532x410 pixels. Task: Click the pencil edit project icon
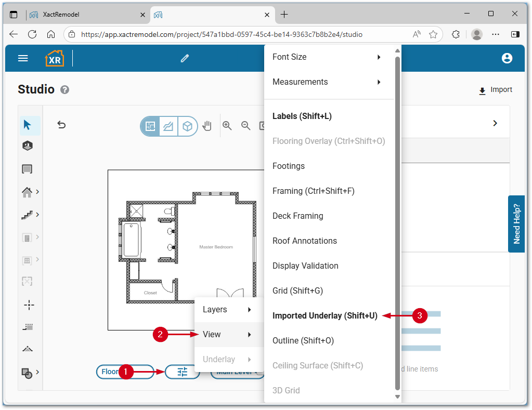point(185,58)
